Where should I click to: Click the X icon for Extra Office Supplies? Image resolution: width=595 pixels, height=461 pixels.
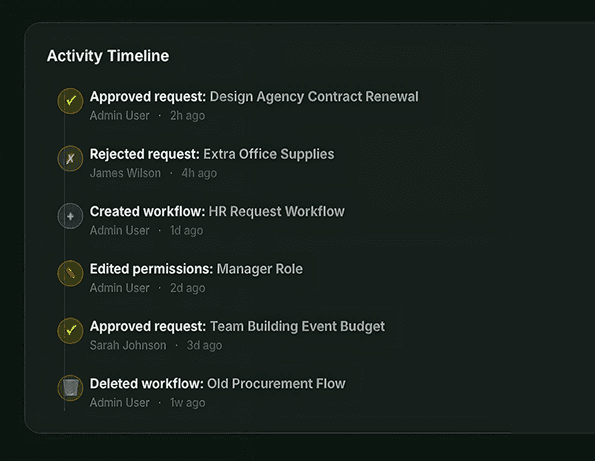click(x=70, y=159)
